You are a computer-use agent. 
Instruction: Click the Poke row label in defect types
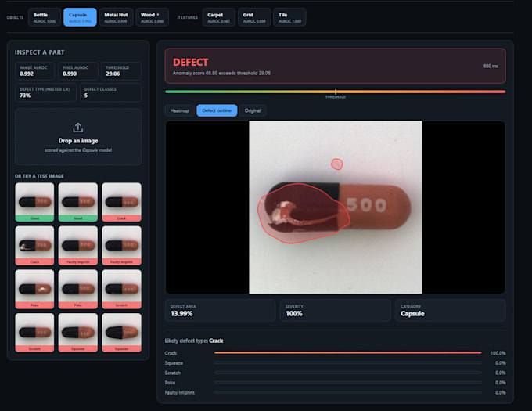tap(170, 383)
